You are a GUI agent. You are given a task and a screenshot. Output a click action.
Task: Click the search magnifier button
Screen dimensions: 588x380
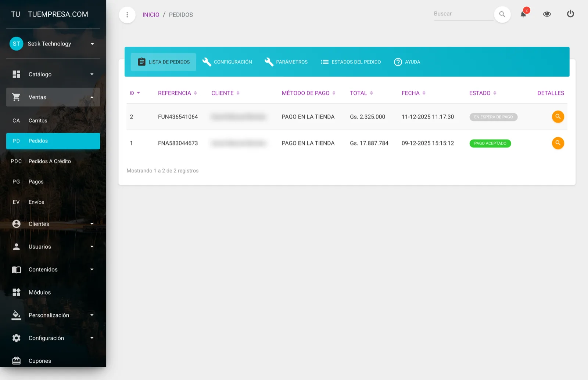(x=502, y=15)
